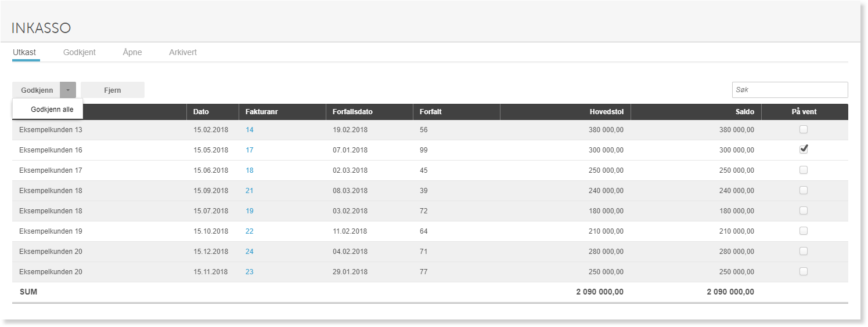Screen dimensions: 868x327
Task: Open invoice number 21 link
Action: [x=249, y=191]
